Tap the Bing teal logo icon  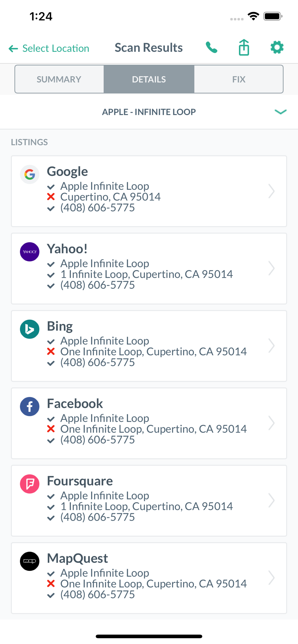(30, 329)
